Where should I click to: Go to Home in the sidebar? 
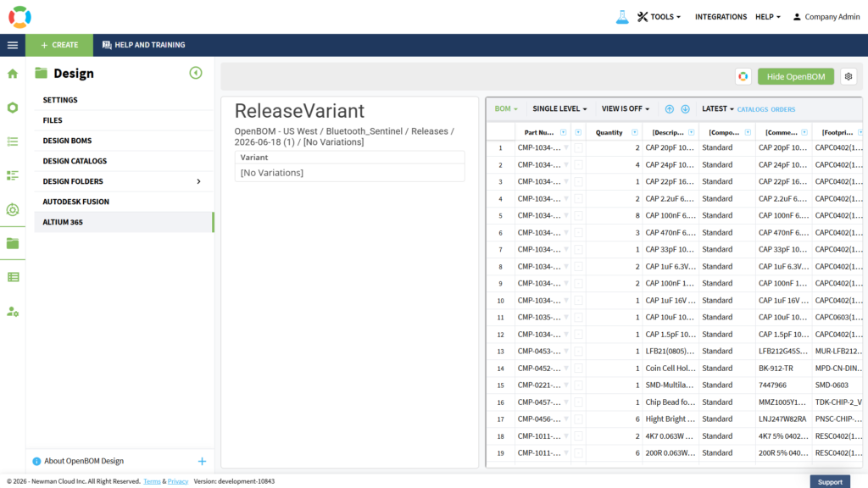point(13,74)
